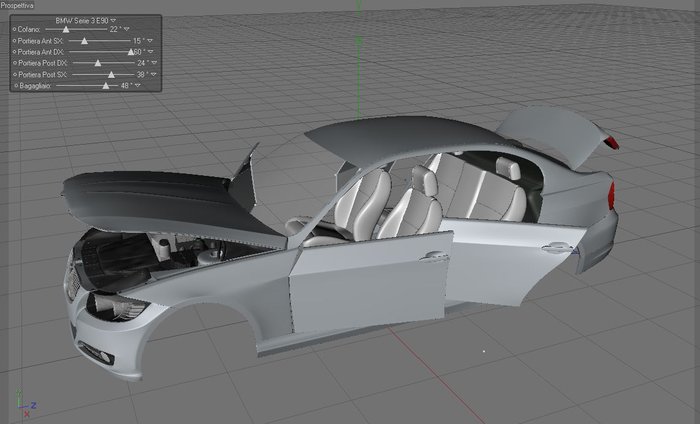This screenshot has width=700, height=424.
Task: Toggle the Portiera Ant SX keyframe circle
Action: pyautogui.click(x=14, y=41)
